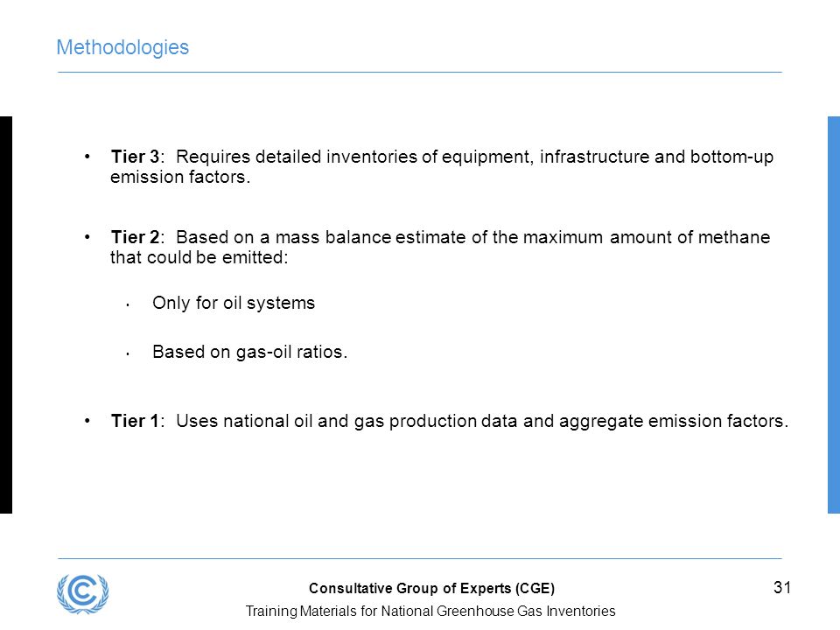Click the black vertical bar on left edge
Screen dimensions: 840x630
[x=6, y=315]
